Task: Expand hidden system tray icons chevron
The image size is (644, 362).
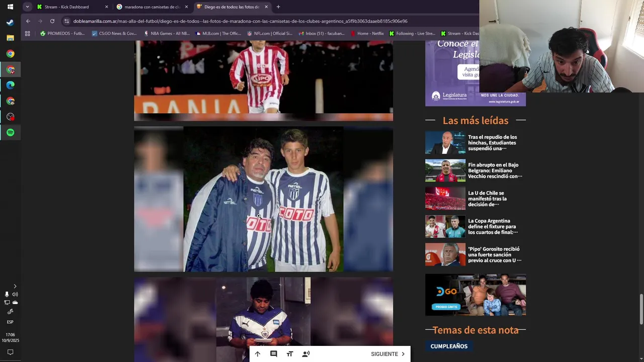Action: tap(15, 286)
